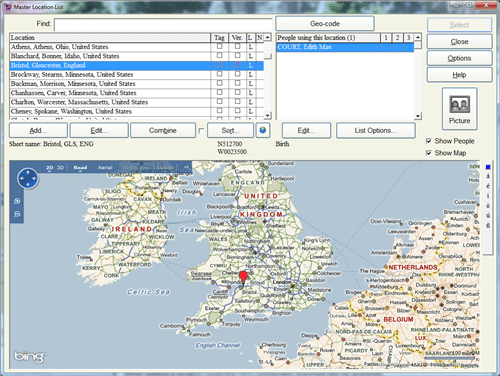Click column 3 header in people list
This screenshot has height=376, width=500.
408,37
